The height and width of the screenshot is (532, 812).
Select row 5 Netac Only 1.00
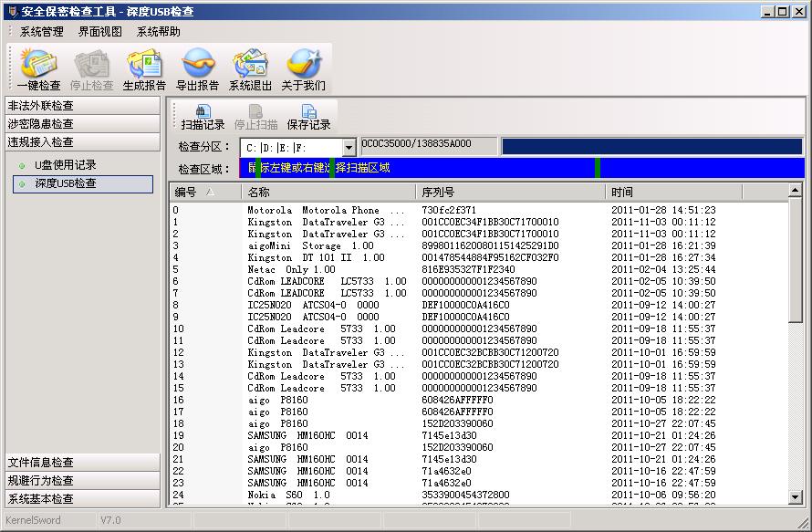click(x=479, y=270)
